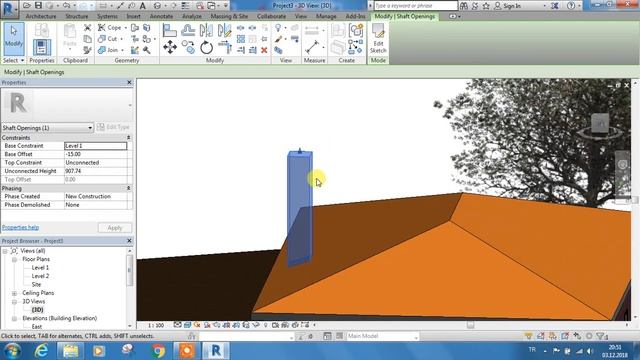Click the Mirror Draw Axis icon
This screenshot has height=360, width=640.
224,31
